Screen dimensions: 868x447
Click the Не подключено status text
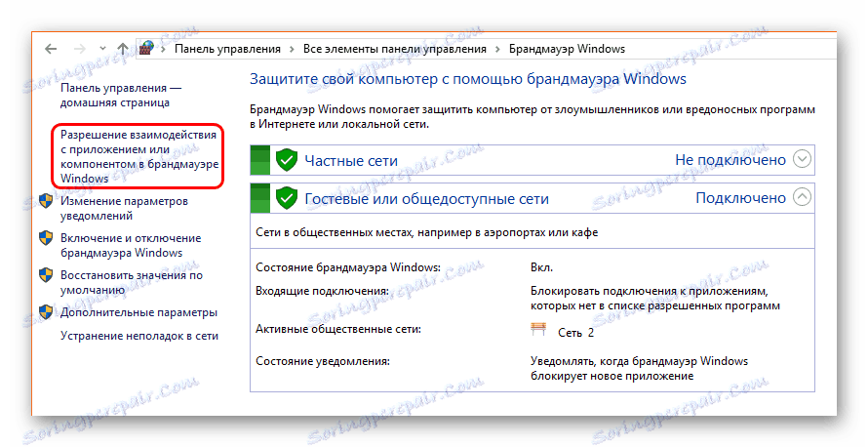(x=730, y=160)
